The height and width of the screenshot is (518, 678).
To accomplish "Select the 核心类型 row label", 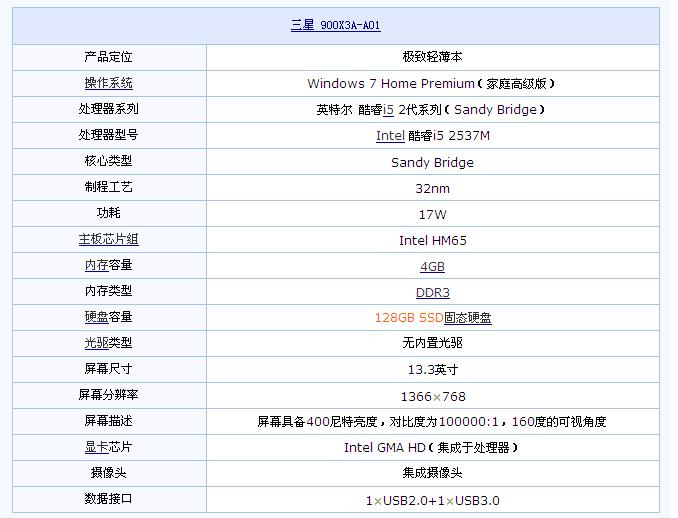I will click(x=109, y=160).
